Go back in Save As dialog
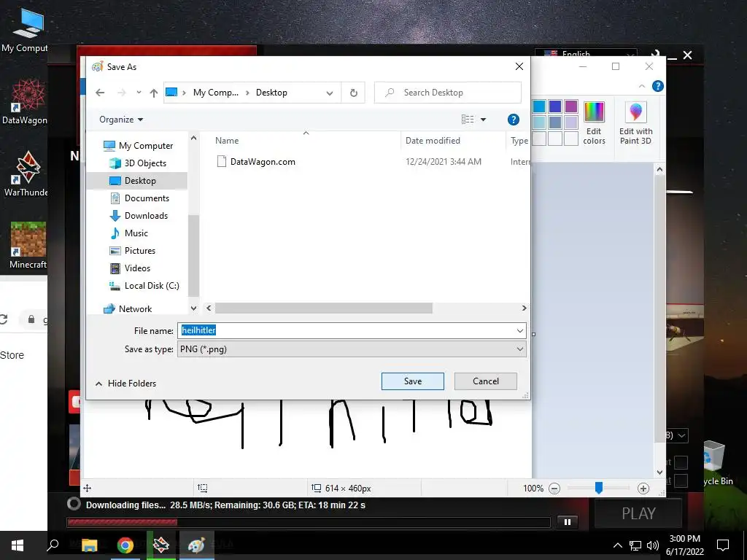The width and height of the screenshot is (747, 560). tap(100, 93)
